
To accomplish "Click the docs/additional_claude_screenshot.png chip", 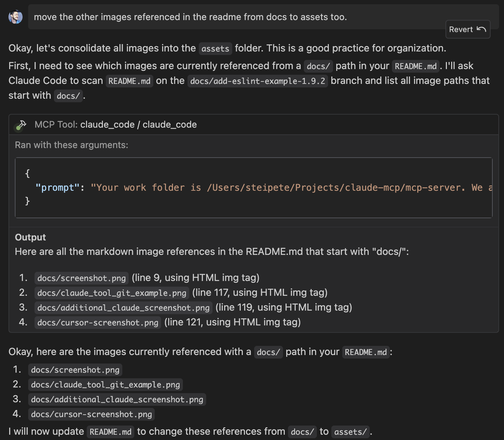I will (117, 399).
